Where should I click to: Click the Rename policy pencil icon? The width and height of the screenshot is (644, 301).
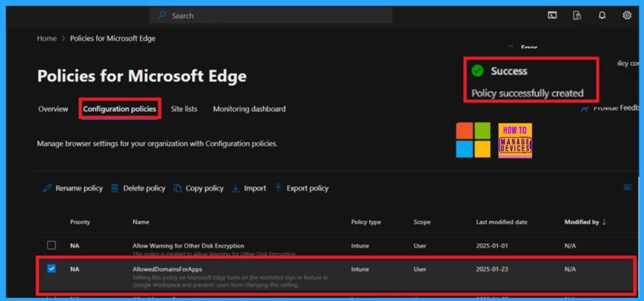click(x=47, y=188)
